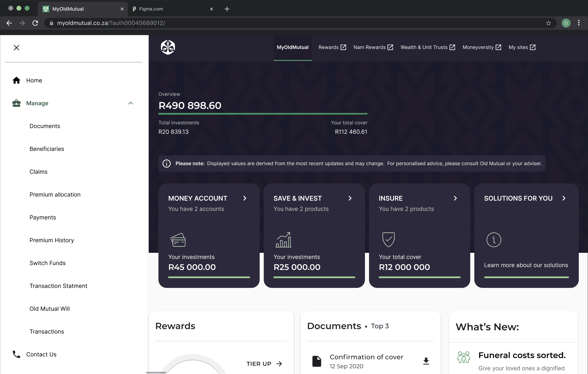Click the Insure shield icon

(x=388, y=240)
